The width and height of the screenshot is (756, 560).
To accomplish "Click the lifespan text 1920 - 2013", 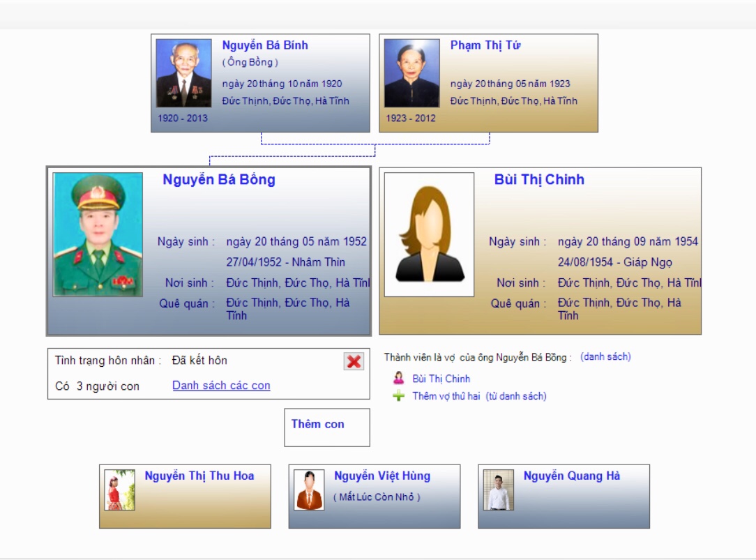I will coord(183,118).
